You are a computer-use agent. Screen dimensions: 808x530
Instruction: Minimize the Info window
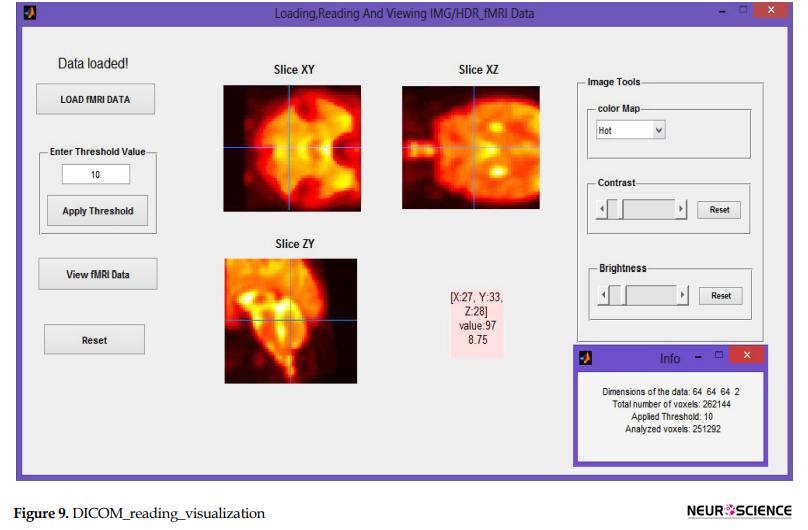coord(698,357)
